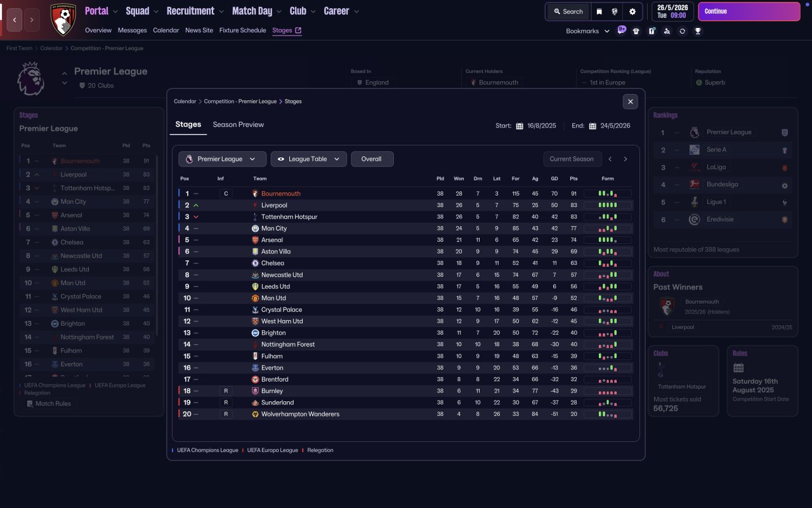Click the circular arrows icon in bookmarks bar
The image size is (812, 508).
[x=682, y=31]
